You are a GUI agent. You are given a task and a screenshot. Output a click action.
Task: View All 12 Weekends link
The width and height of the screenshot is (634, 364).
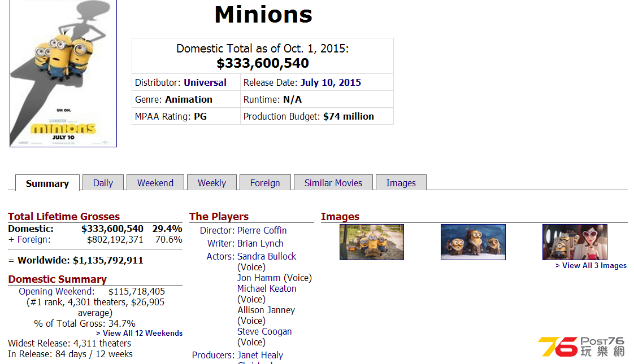coord(139,334)
